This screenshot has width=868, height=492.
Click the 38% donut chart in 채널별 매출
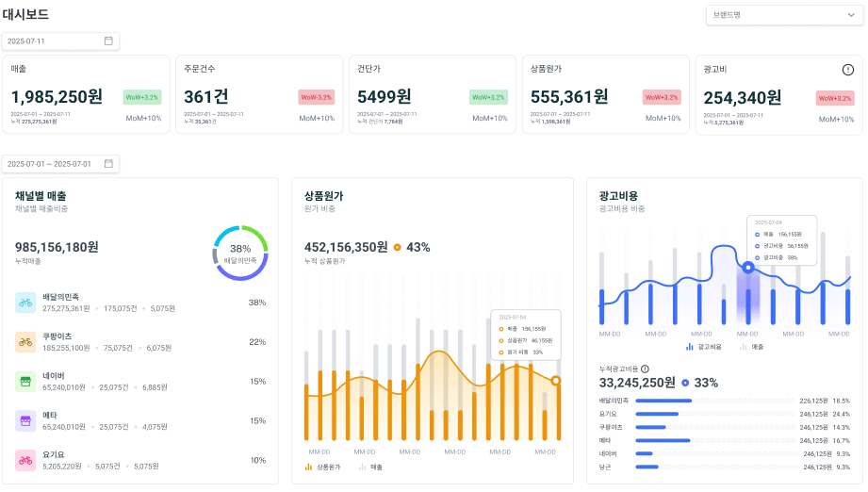240,253
